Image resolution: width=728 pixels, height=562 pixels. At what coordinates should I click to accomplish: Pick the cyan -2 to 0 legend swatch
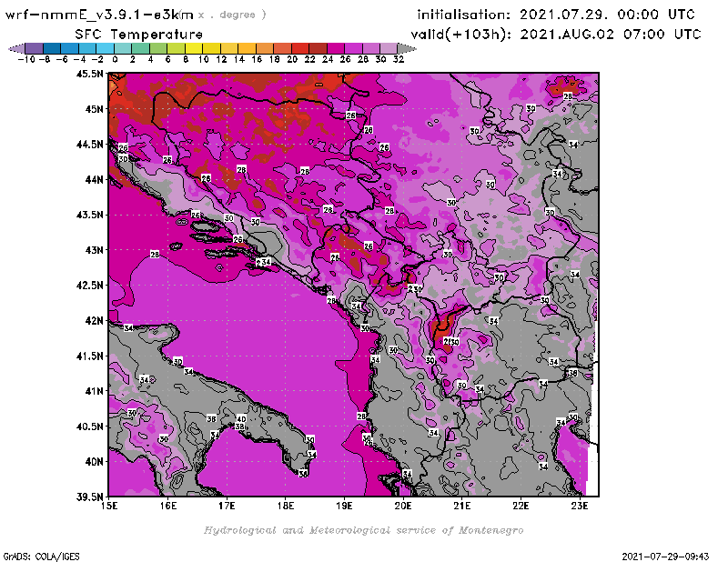tap(105, 48)
